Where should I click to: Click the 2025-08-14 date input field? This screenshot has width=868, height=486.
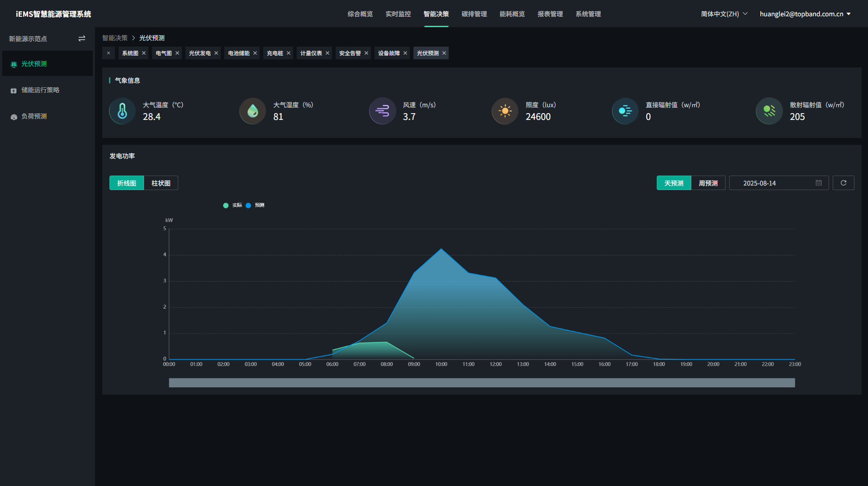779,183
